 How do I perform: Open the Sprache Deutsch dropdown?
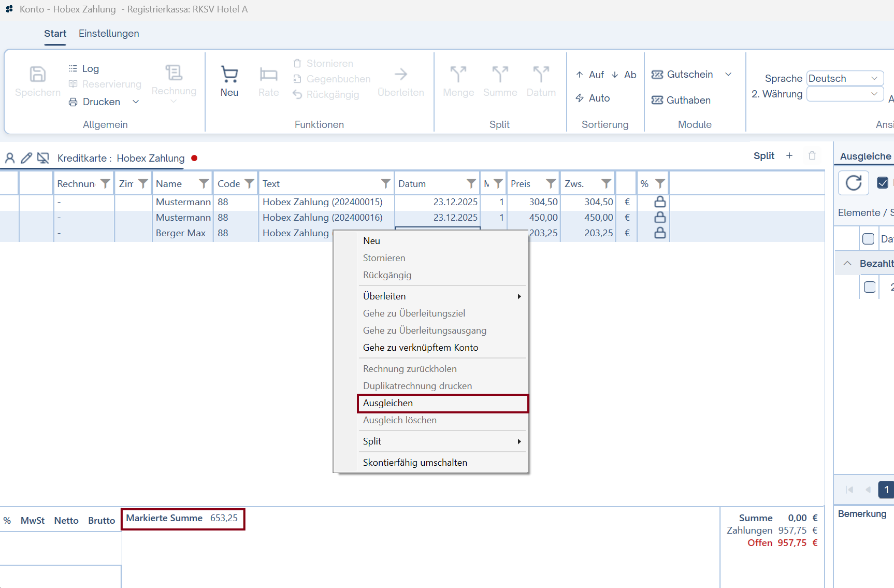point(845,78)
